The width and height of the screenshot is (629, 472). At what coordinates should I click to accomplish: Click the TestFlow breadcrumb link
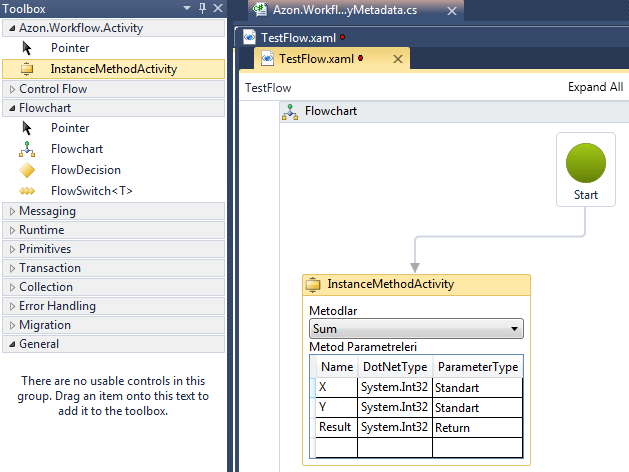tap(268, 88)
